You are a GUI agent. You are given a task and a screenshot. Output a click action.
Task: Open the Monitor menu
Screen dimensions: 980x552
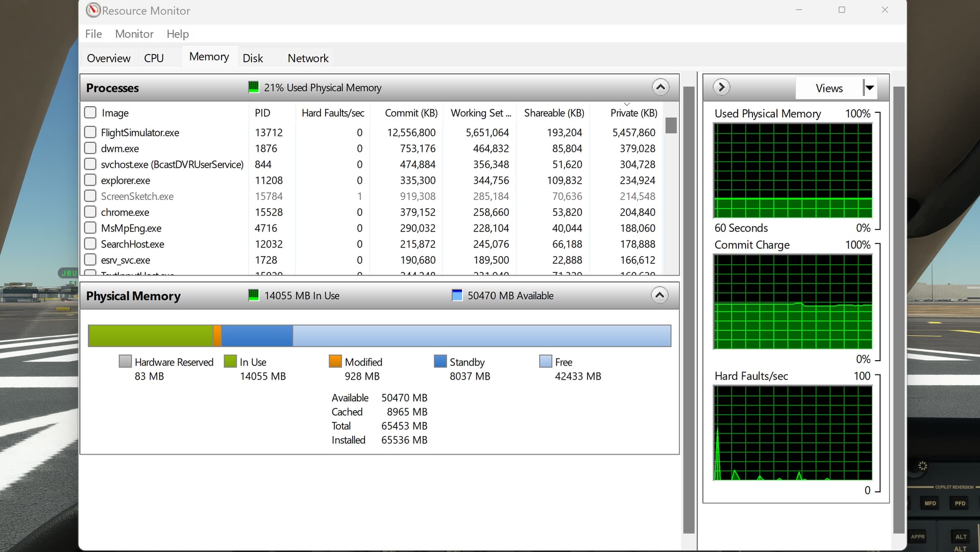click(134, 34)
